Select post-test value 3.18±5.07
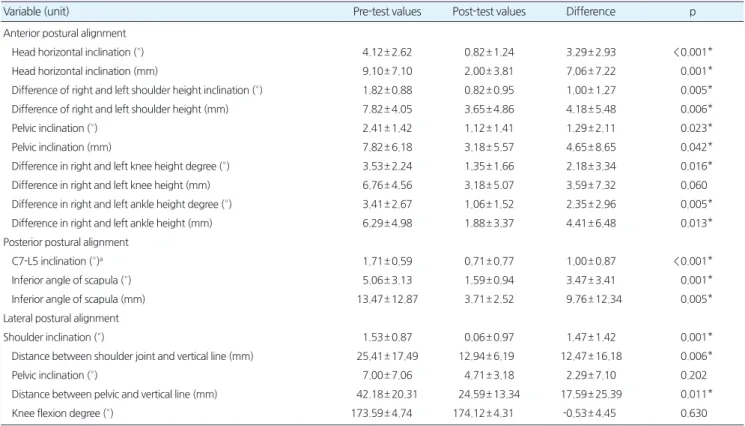 pyautogui.click(x=489, y=185)
